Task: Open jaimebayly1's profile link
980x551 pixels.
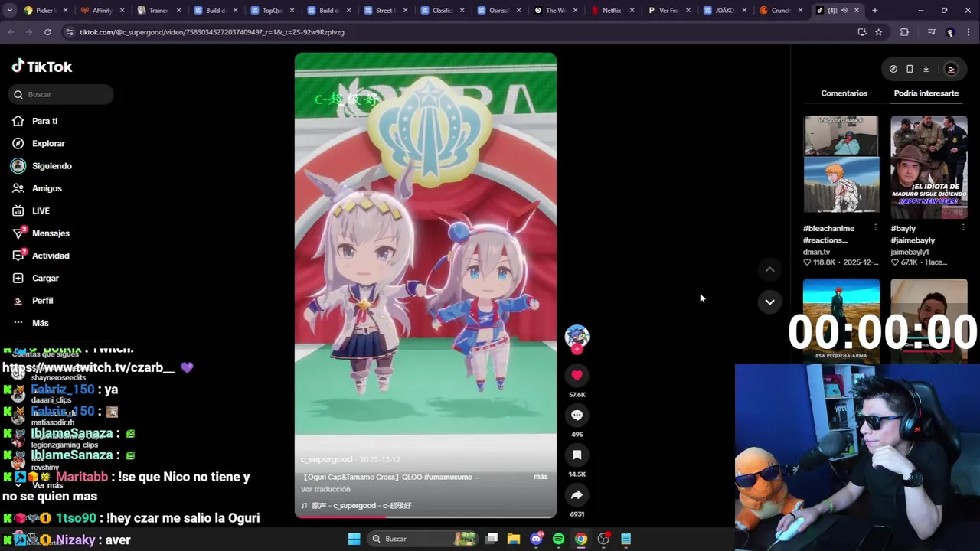Action: [x=910, y=252]
